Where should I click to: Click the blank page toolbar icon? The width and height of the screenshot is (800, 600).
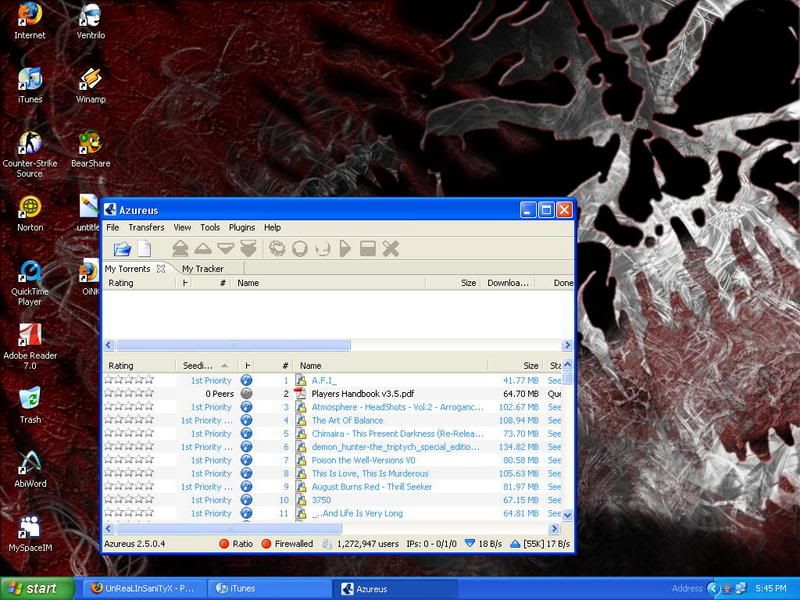(x=144, y=249)
